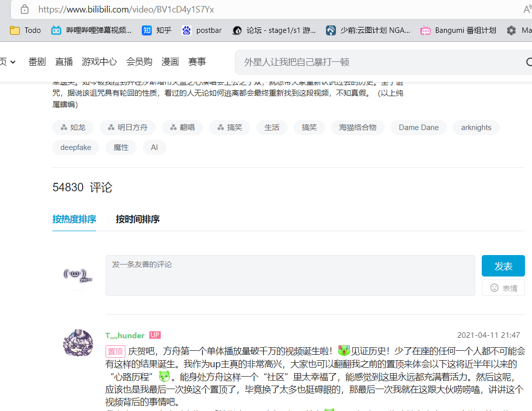This screenshot has width=532, height=411.
Task: Click the browser address bar URL
Action: coord(126,9)
